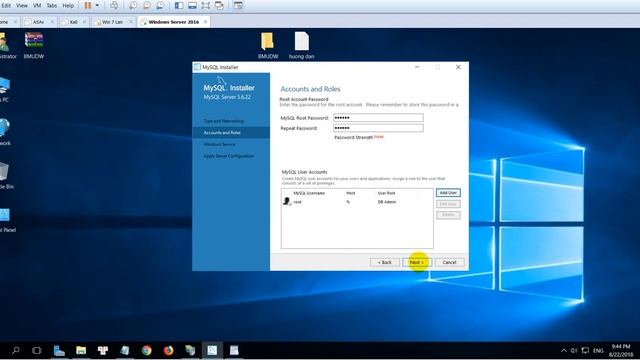Open the VMware Help menu

tap(68, 5)
